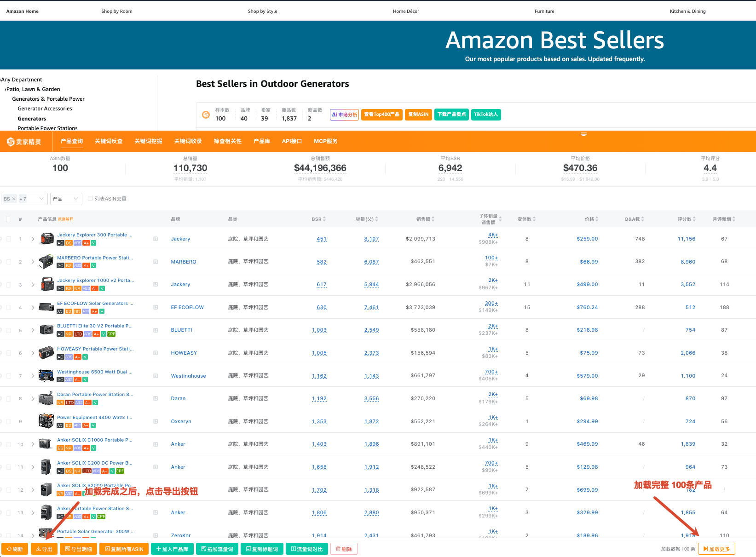Click the 刷新 refresh button
The width and height of the screenshot is (756, 557).
point(15,549)
